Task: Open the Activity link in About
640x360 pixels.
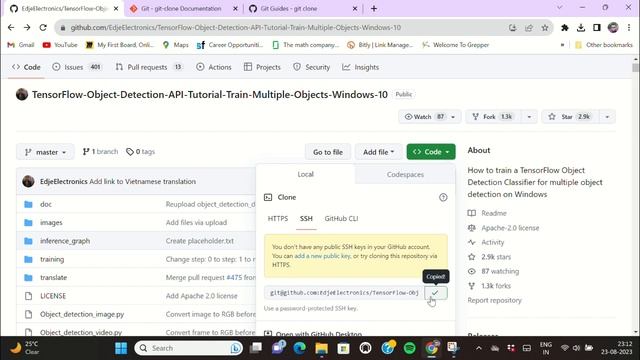Action: click(x=492, y=242)
